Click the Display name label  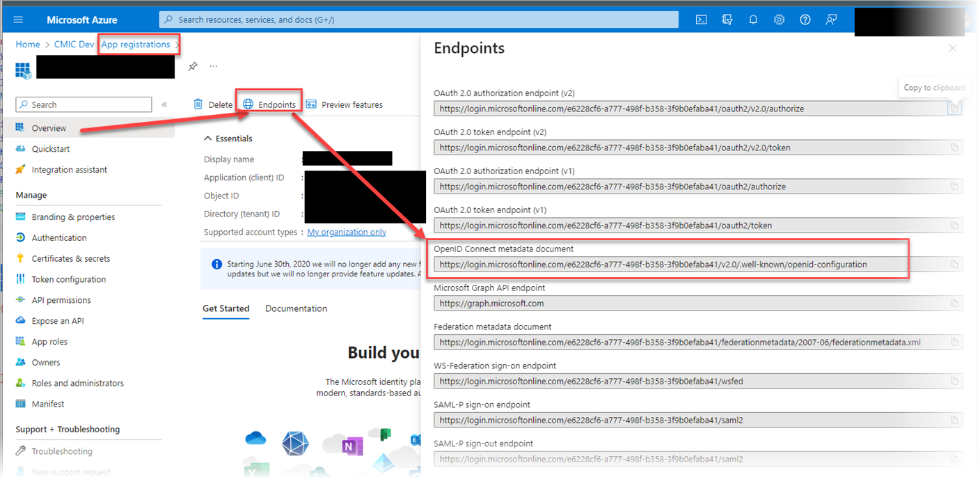[x=229, y=160]
